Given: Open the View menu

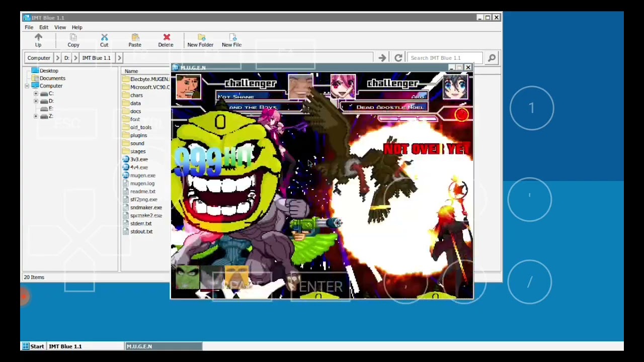Looking at the screenshot, I should click(x=60, y=27).
